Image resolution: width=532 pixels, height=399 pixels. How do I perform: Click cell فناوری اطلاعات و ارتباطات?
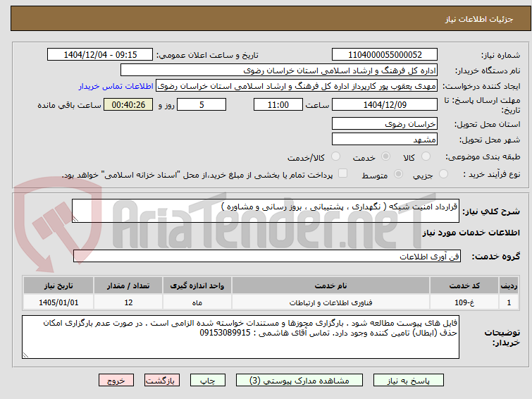(x=330, y=302)
